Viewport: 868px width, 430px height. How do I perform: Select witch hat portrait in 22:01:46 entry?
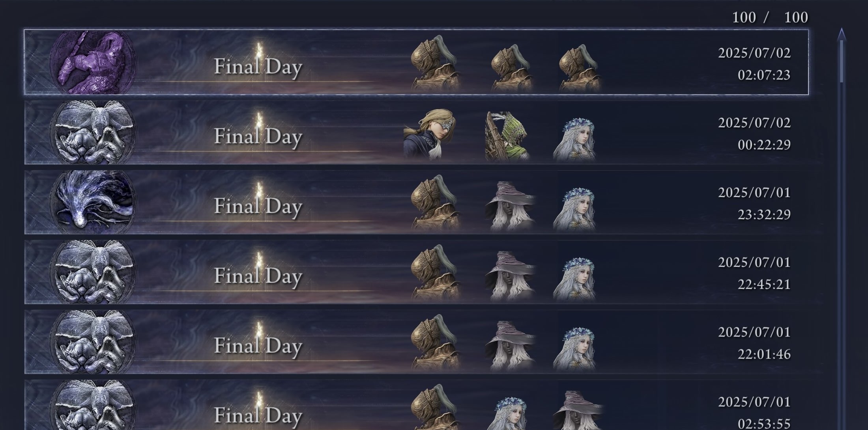(x=510, y=345)
